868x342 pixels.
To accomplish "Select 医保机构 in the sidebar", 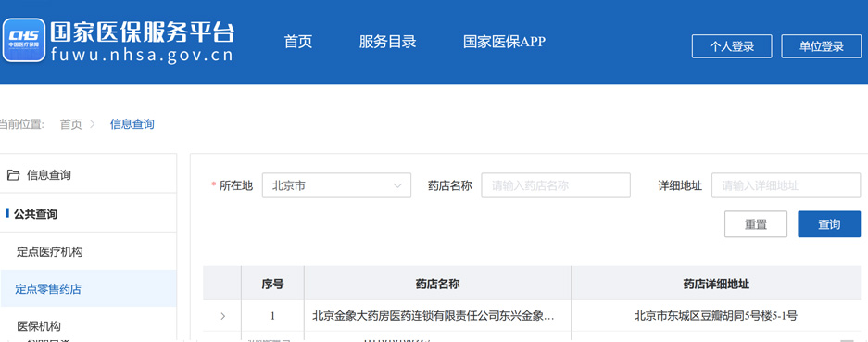I will coord(39,326).
